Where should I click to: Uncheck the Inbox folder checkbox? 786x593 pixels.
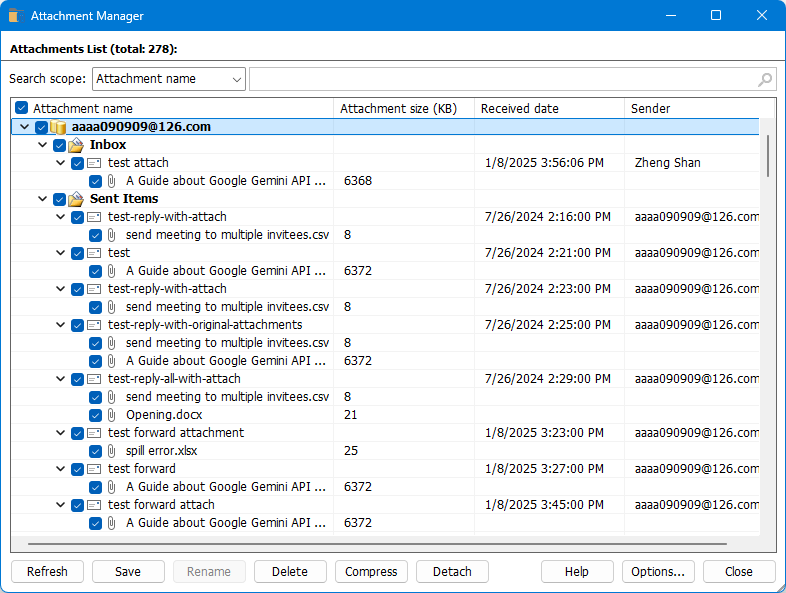pyautogui.click(x=59, y=145)
